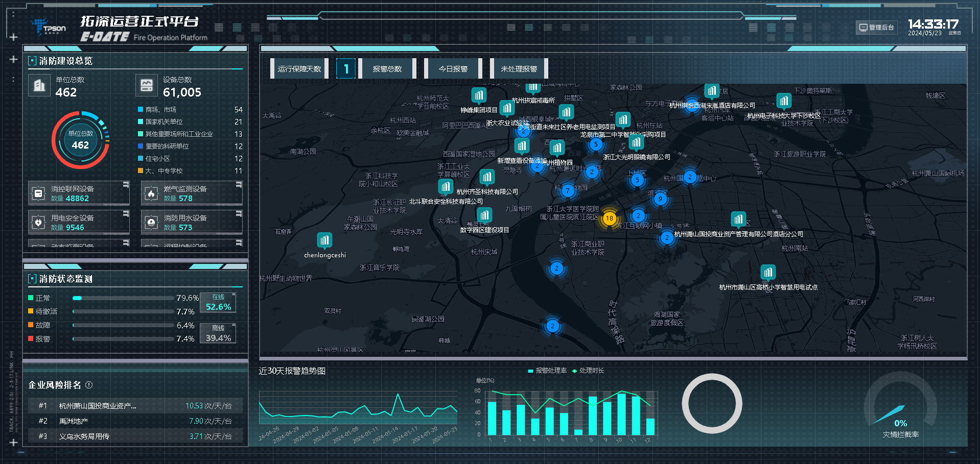
Task: Click the 杭州电子科技大学下沙校区 map marker
Action: click(784, 101)
